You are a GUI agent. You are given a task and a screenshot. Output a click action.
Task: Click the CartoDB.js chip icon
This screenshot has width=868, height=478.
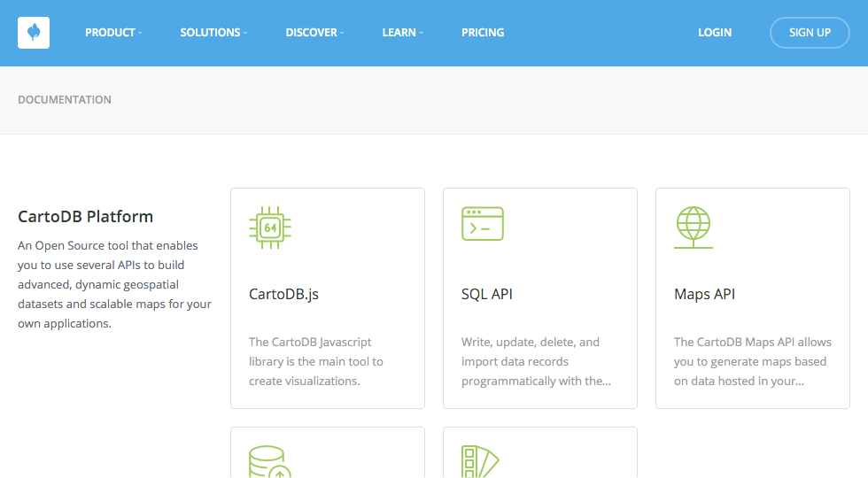[x=270, y=227]
